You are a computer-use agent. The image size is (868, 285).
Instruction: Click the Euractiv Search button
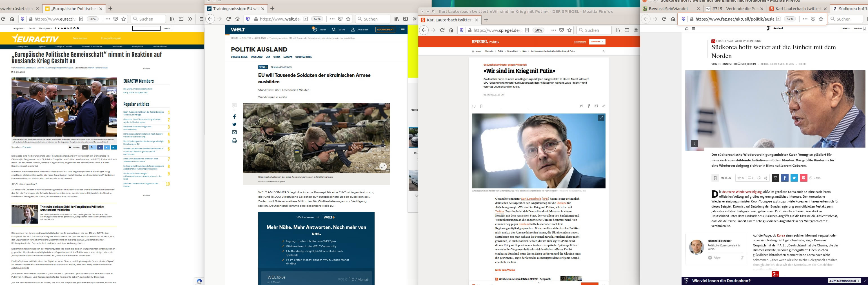(167, 28)
